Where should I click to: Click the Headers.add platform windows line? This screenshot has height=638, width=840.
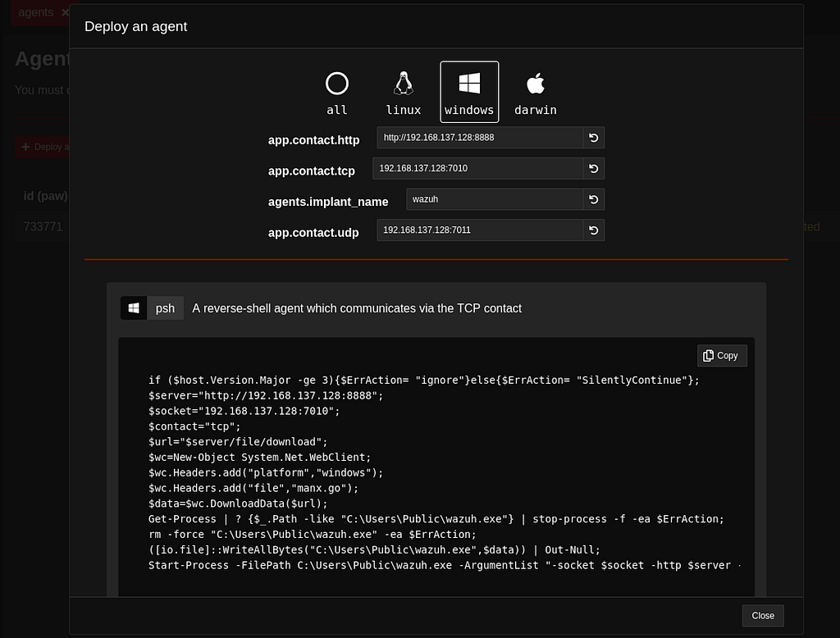(x=266, y=472)
